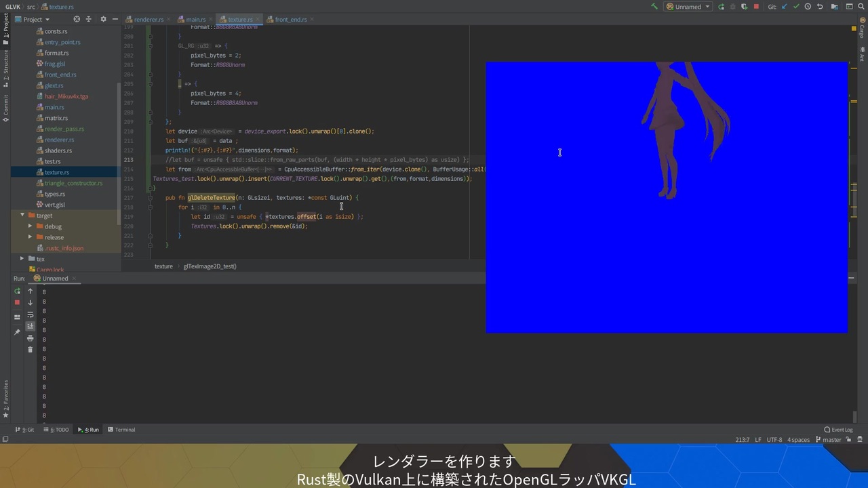Rerun the Unnamed configuration from the top toolbar
Viewport: 868px width, 488px height.
pos(721,7)
